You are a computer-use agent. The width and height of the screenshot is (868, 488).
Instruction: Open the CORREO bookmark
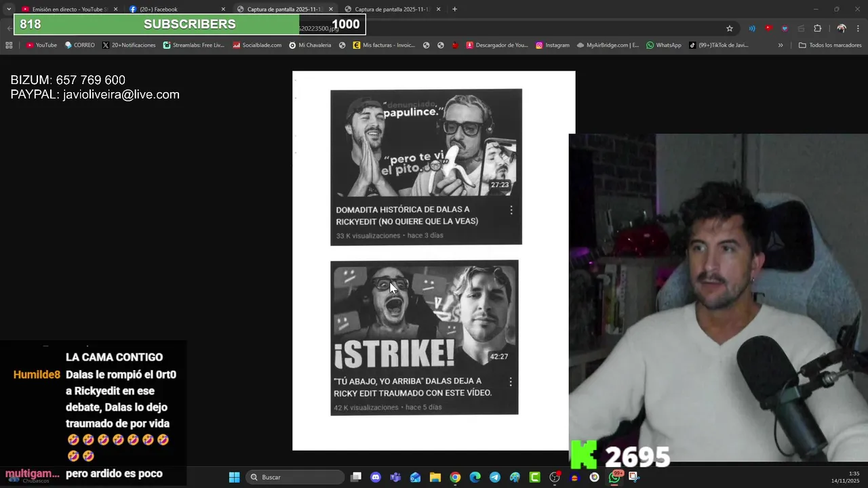[79, 45]
